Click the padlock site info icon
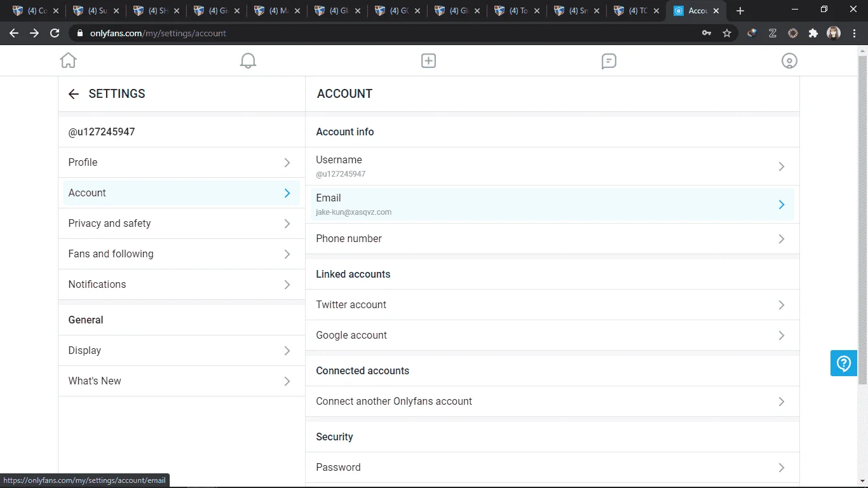This screenshot has height=488, width=868. click(79, 33)
